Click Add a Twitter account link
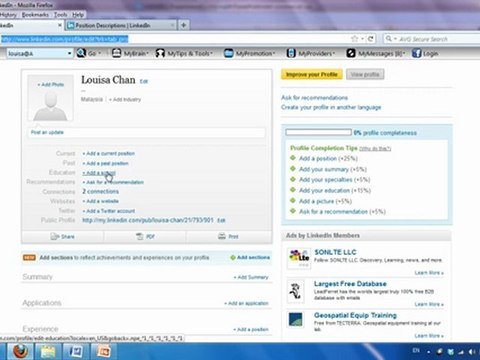Viewport: 480px width, 360px height. pyautogui.click(x=109, y=211)
